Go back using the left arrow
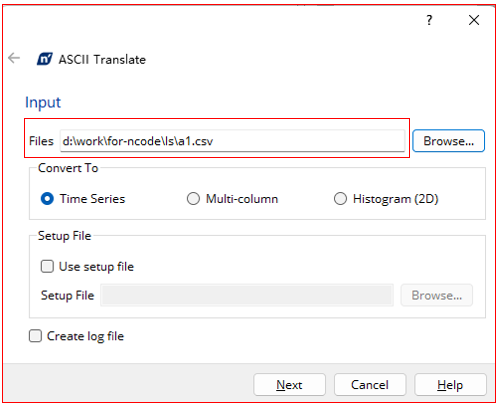Viewport: 498px width, 406px height. [x=14, y=58]
